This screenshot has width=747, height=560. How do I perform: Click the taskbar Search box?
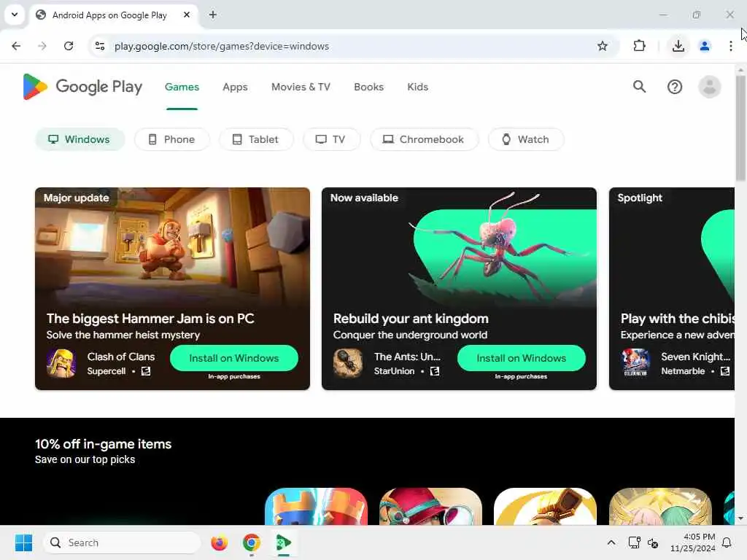(122, 542)
